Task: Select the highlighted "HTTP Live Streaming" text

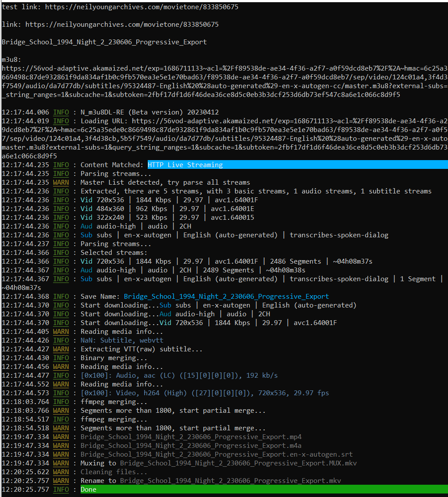Action: point(185,165)
